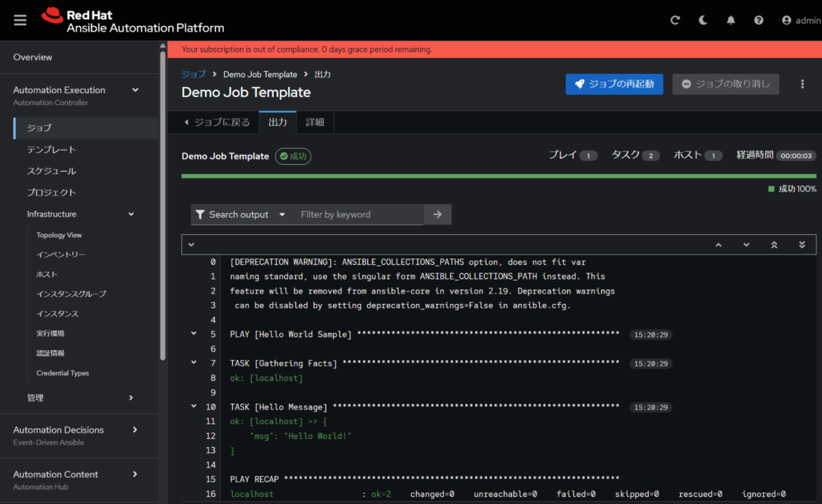Image resolution: width=822 pixels, height=504 pixels.
Task: Click the ok: [localhost] output line 8
Action: click(266, 378)
